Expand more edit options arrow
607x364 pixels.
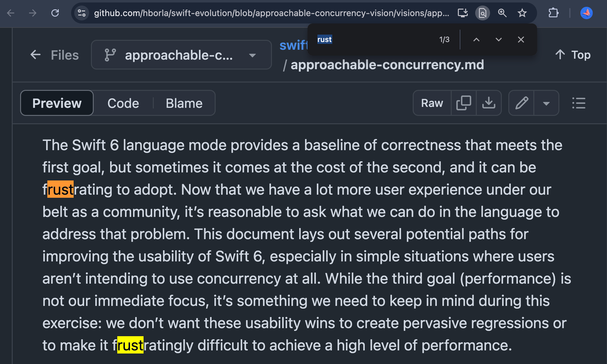click(x=546, y=103)
